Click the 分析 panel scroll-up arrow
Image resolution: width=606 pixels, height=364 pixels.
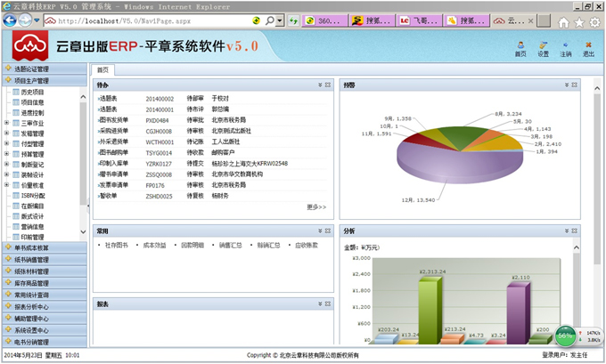coord(577,247)
